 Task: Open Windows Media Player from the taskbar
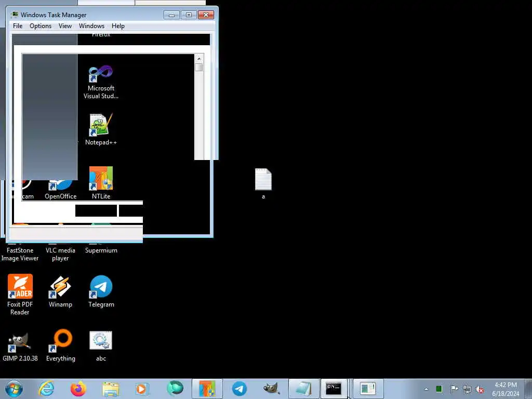[142, 389]
